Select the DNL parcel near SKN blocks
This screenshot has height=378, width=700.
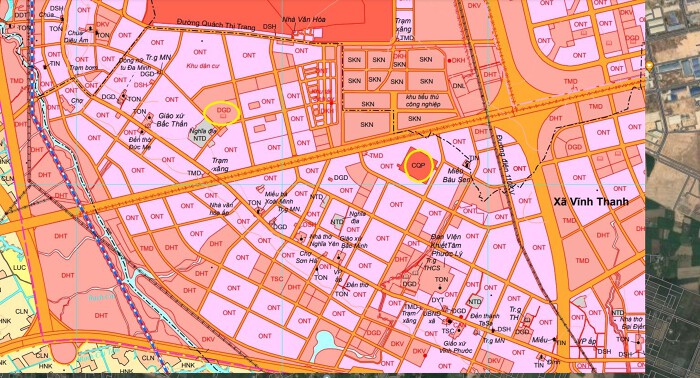click(458, 86)
